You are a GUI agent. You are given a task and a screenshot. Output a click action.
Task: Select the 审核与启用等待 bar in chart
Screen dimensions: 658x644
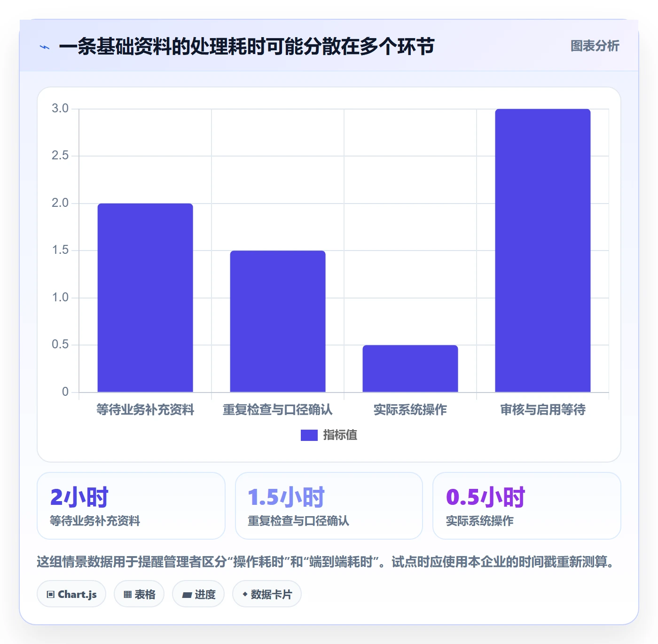pyautogui.click(x=543, y=251)
